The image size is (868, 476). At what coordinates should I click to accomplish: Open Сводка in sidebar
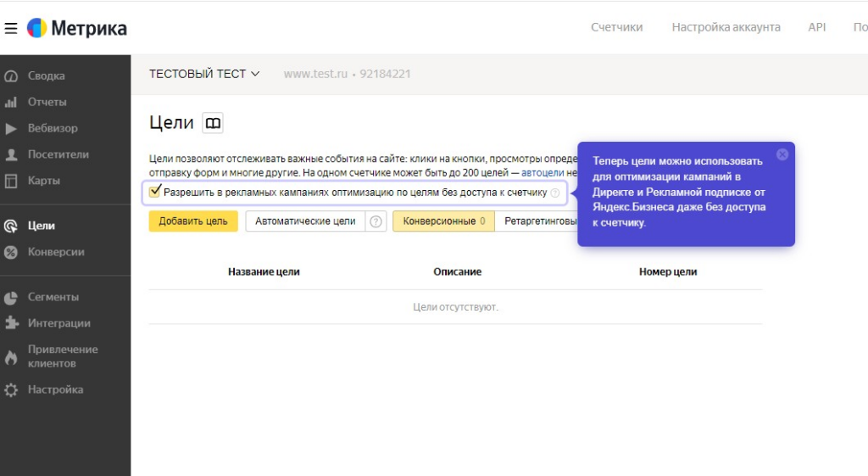[47, 76]
